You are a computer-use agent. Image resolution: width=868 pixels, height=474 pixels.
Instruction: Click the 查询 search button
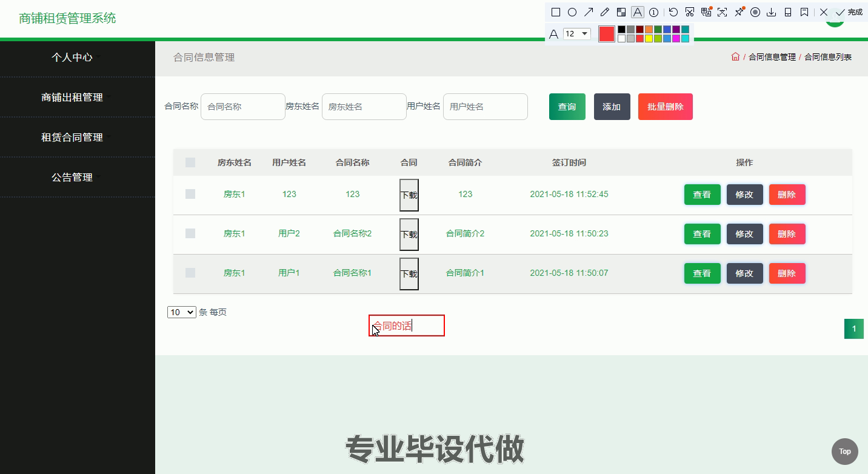point(567,107)
